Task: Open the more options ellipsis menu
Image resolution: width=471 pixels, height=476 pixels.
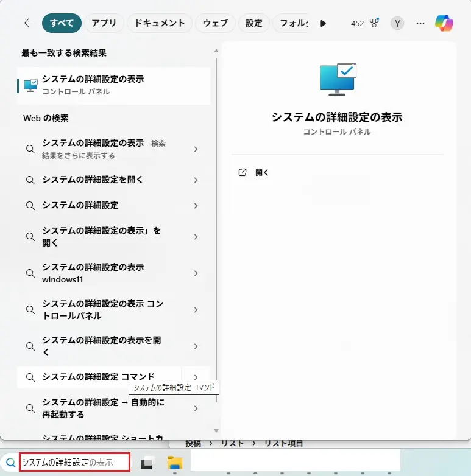Action: (x=420, y=23)
